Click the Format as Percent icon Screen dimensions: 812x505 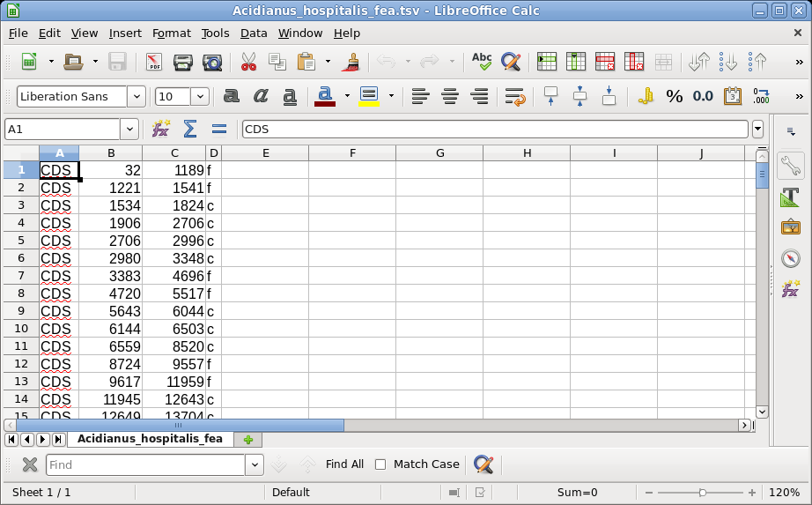point(674,96)
